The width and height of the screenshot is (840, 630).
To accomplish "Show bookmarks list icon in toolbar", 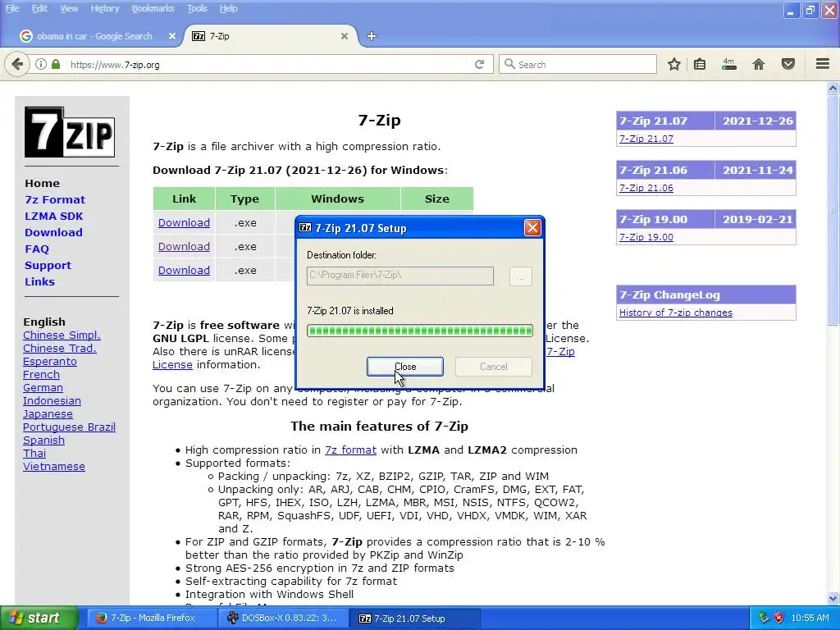I will tap(700, 64).
